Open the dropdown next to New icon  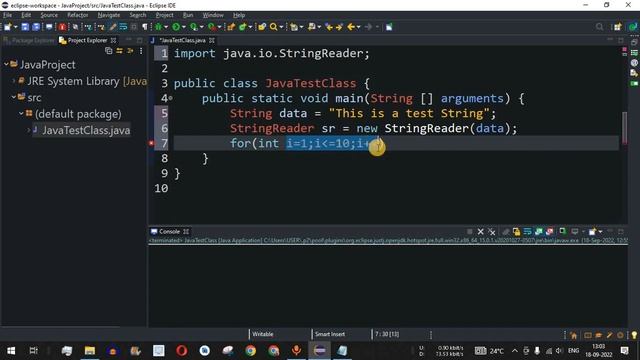coord(16,27)
